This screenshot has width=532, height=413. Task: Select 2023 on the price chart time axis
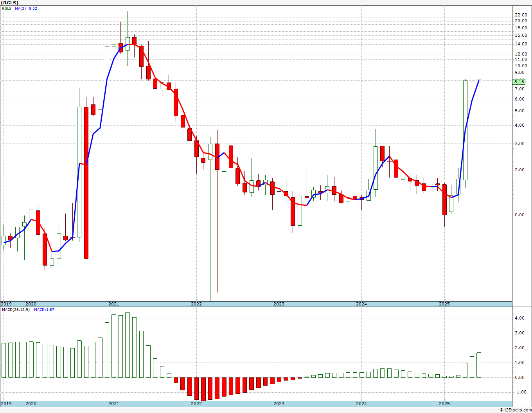coord(279,304)
